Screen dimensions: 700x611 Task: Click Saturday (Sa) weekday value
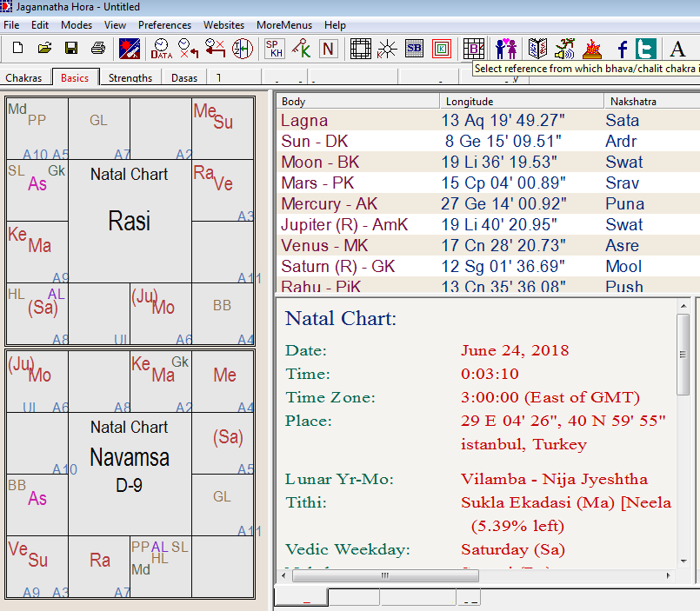click(x=513, y=549)
